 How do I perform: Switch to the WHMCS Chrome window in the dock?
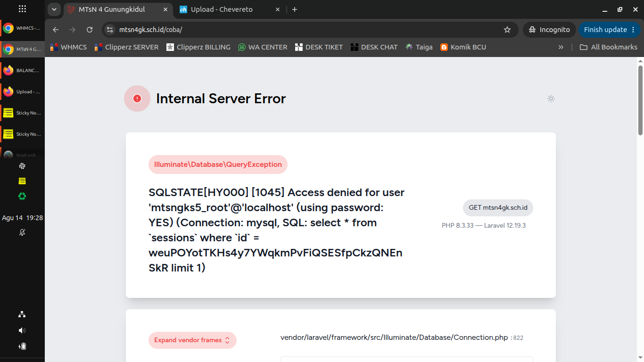click(x=22, y=28)
